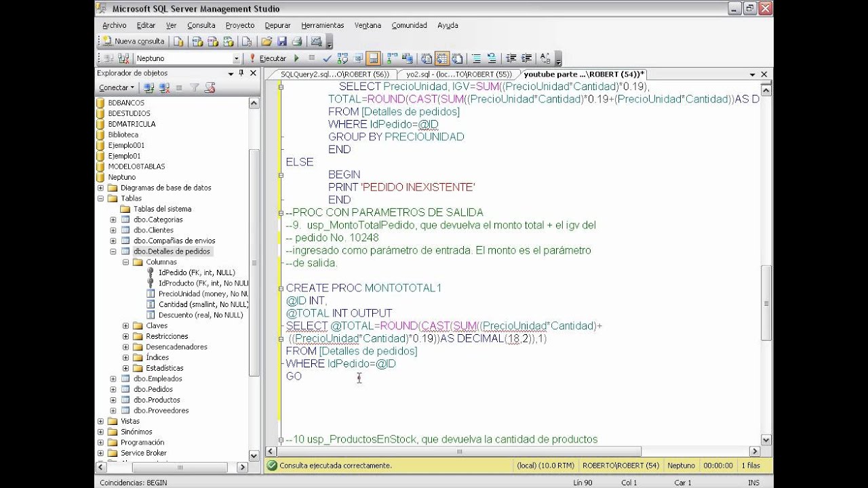This screenshot has width=868, height=488.
Task: Select the PrecioUnidad column item
Action: point(203,294)
